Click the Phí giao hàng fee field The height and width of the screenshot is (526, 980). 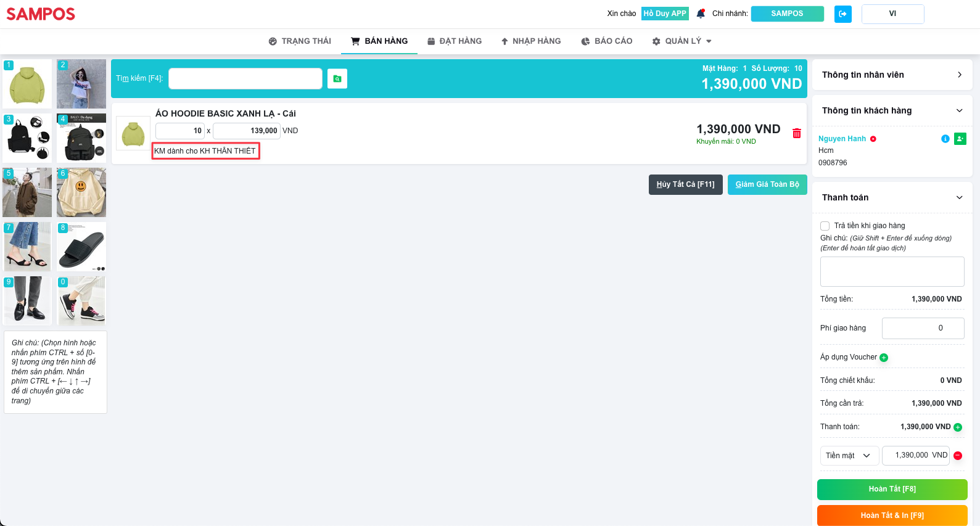click(x=923, y=328)
